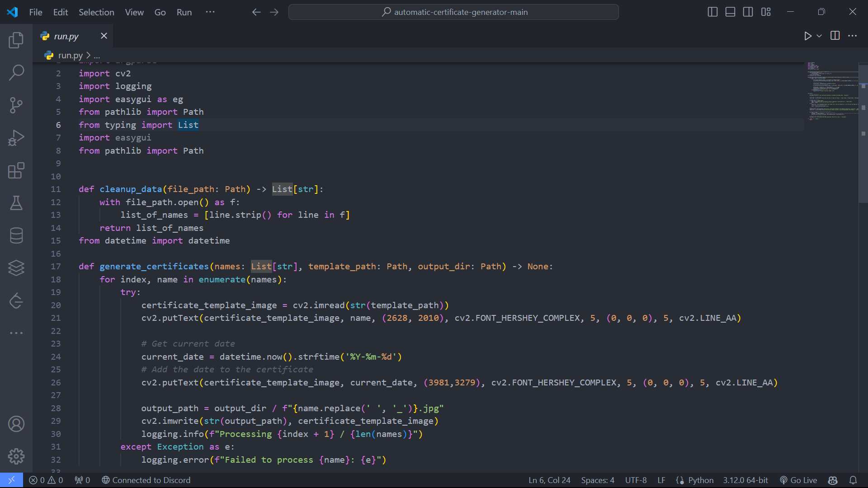Open the Search view icon

pos(16,72)
